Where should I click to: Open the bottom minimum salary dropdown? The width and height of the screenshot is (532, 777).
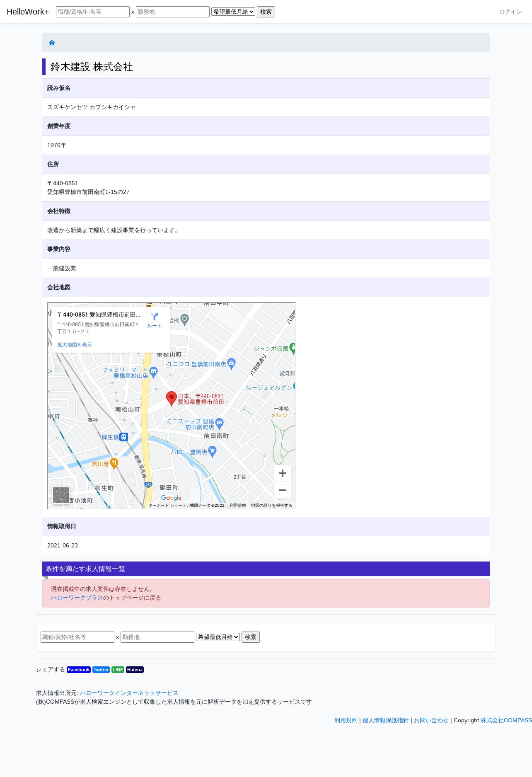(218, 637)
